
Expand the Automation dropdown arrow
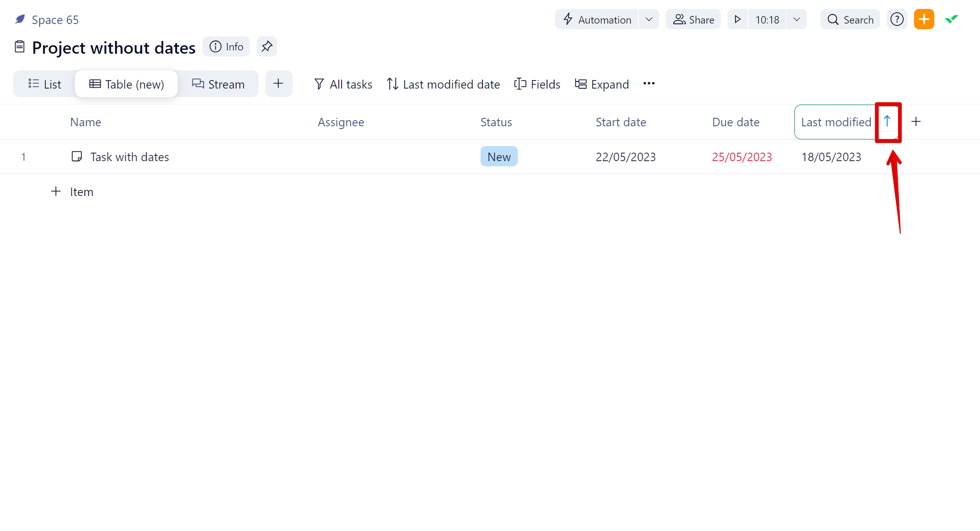point(649,19)
